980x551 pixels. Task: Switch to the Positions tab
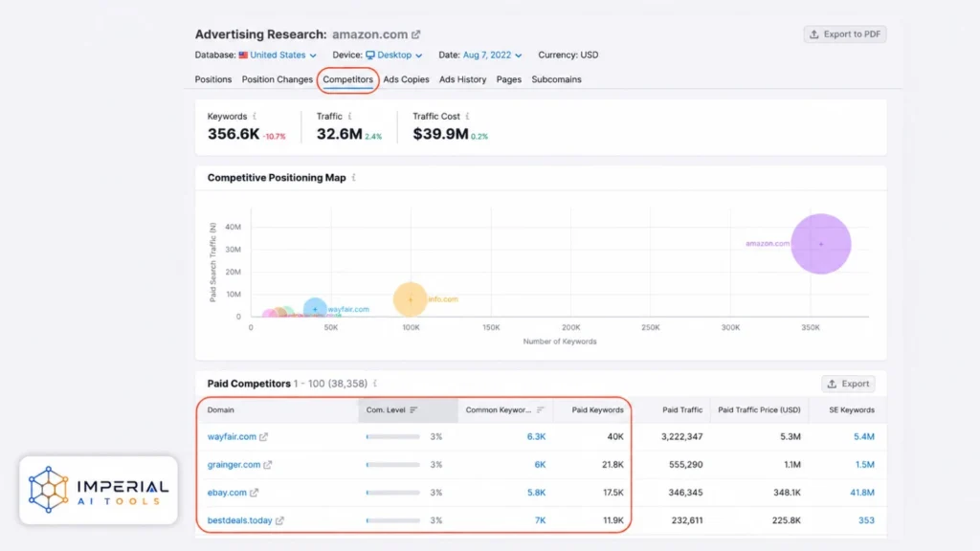pyautogui.click(x=213, y=79)
